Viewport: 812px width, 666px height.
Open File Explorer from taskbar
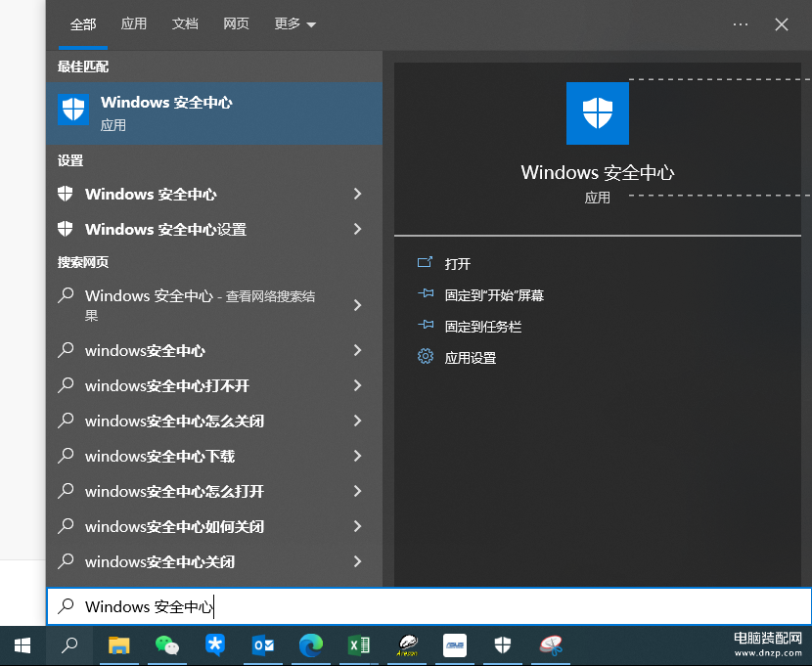119,645
